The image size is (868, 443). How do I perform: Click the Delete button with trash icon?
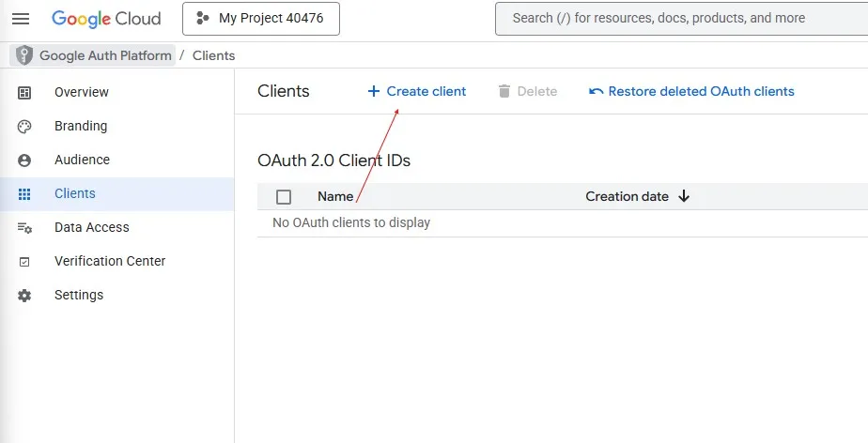point(527,91)
